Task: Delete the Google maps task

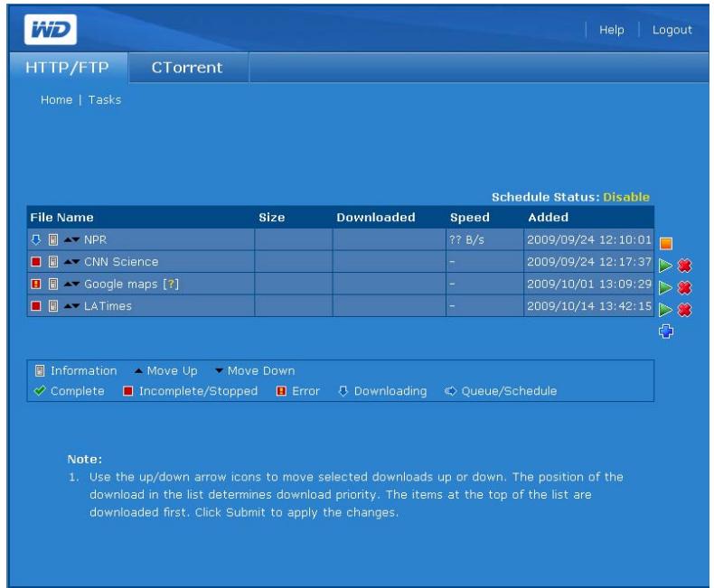Action: point(685,287)
